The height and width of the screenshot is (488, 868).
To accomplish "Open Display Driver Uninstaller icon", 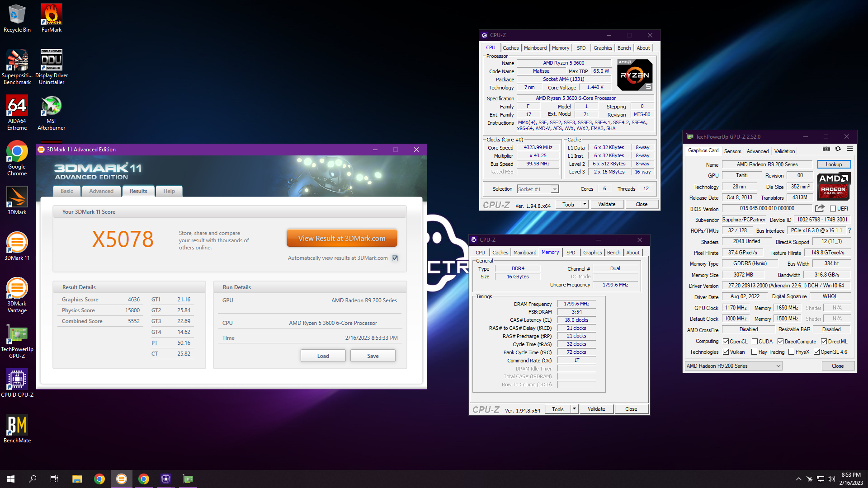I will pyautogui.click(x=52, y=66).
